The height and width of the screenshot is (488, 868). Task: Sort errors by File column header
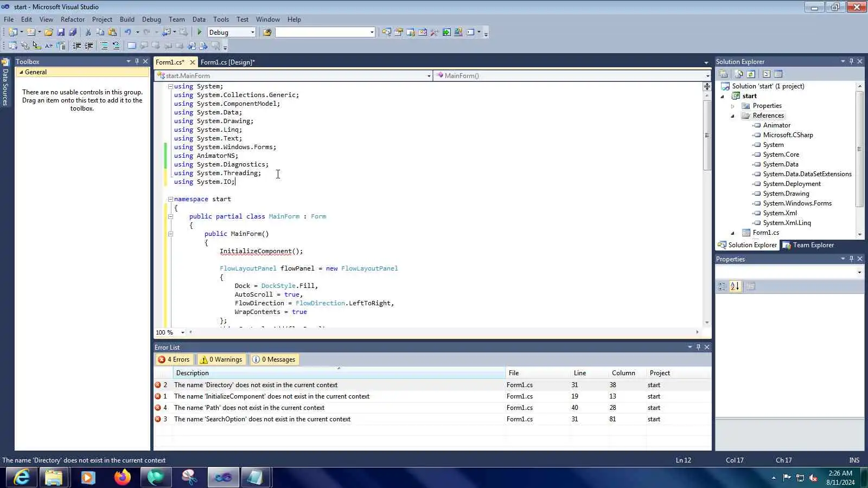[538, 373]
